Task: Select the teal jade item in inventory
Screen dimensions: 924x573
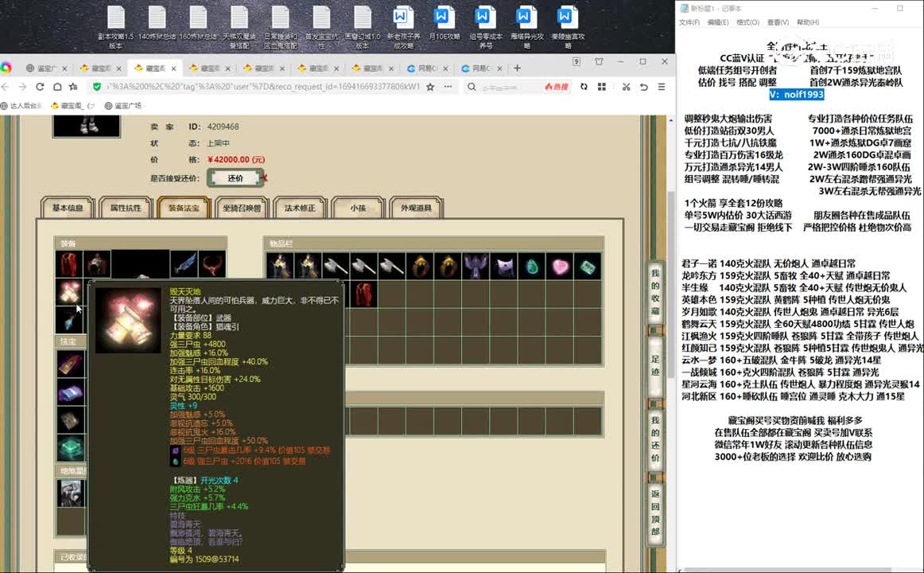Action: [x=532, y=266]
